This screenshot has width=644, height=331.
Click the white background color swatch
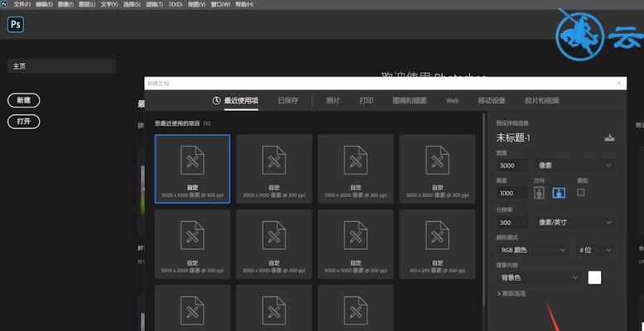pos(594,277)
